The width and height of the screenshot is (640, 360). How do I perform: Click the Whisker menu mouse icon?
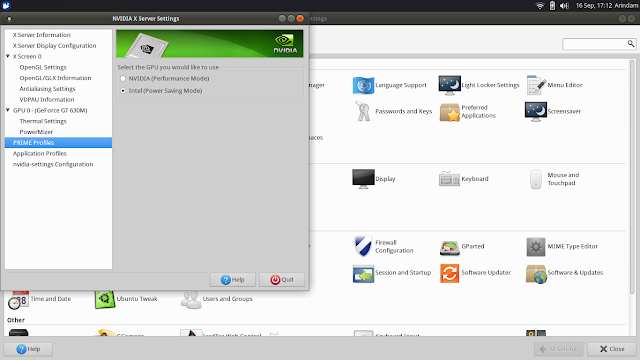6,5
